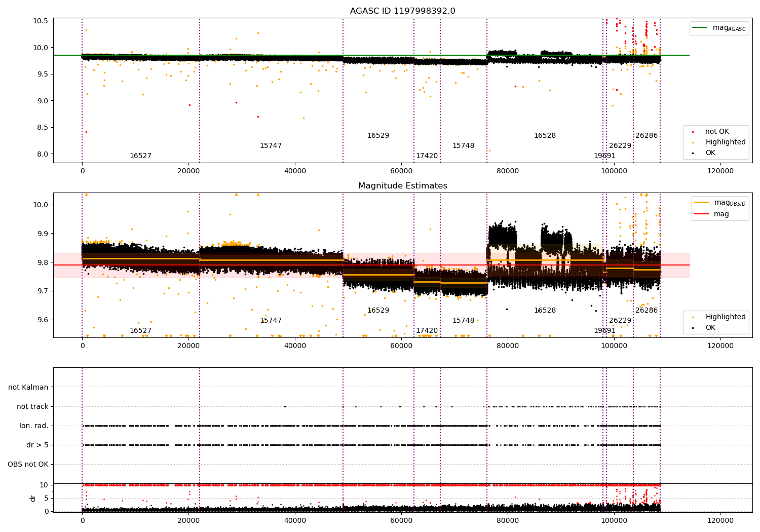The image size is (760, 532).
Task: Click OBSID label 16529 in AGASC ID plot
Action: click(378, 136)
